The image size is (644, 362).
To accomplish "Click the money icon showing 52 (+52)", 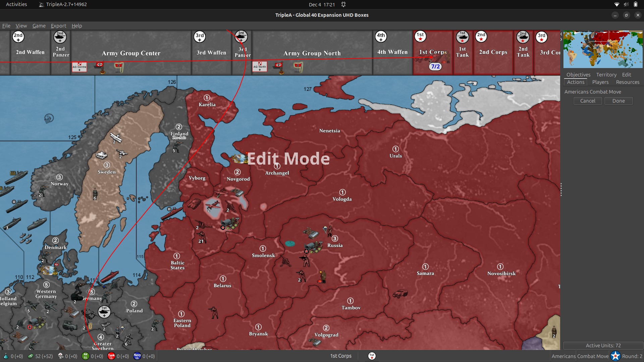I will coord(31,356).
